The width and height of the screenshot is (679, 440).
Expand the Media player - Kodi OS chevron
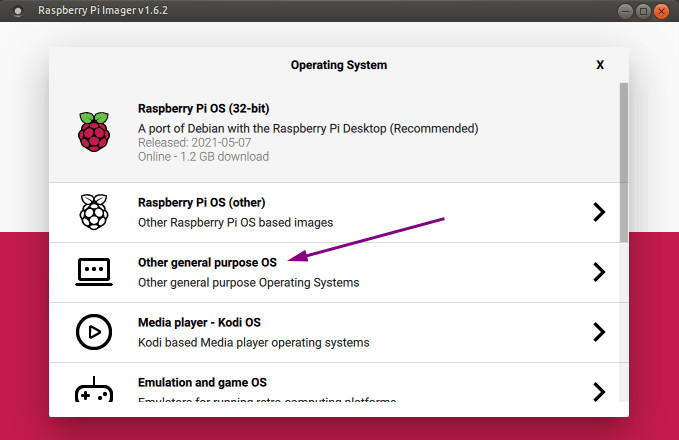click(x=599, y=331)
